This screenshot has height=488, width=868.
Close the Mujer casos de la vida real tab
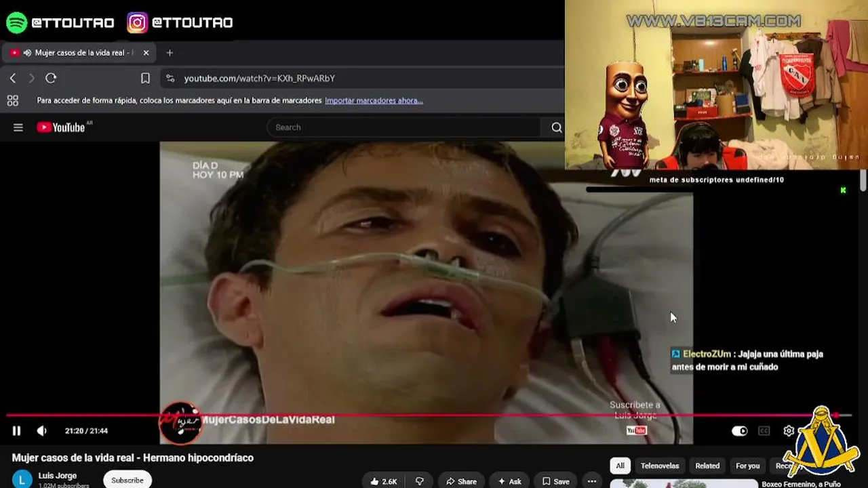click(x=146, y=53)
